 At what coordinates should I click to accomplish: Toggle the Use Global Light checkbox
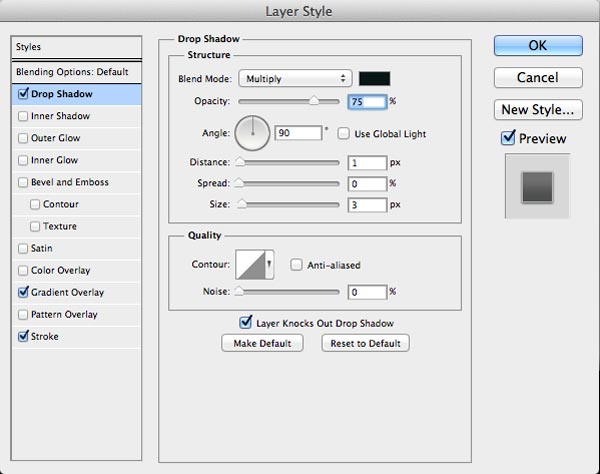click(x=344, y=134)
